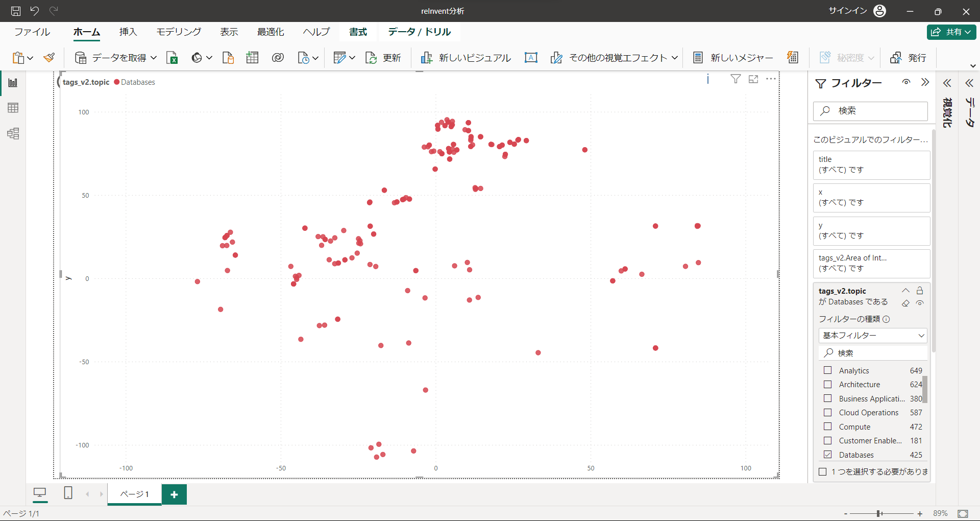Click the text box icon in ribbon

[x=531, y=58]
